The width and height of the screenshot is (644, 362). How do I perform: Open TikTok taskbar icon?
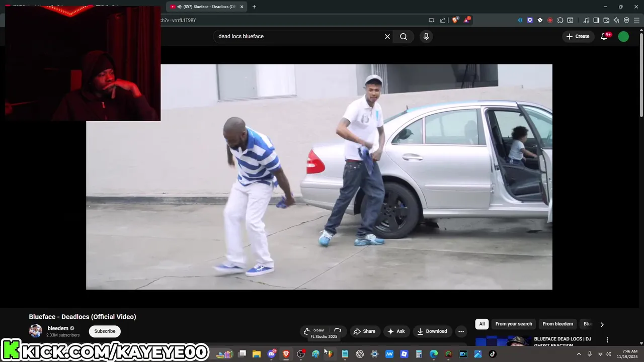click(493, 354)
